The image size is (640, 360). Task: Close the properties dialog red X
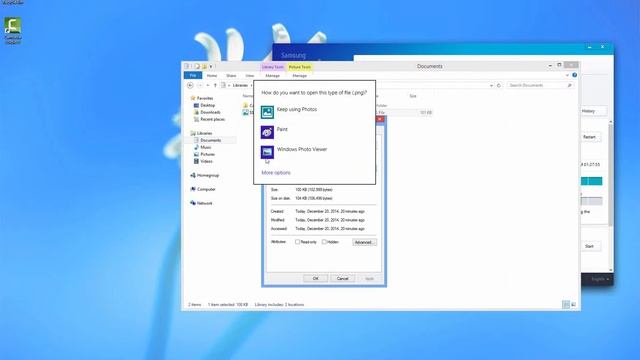(380, 119)
